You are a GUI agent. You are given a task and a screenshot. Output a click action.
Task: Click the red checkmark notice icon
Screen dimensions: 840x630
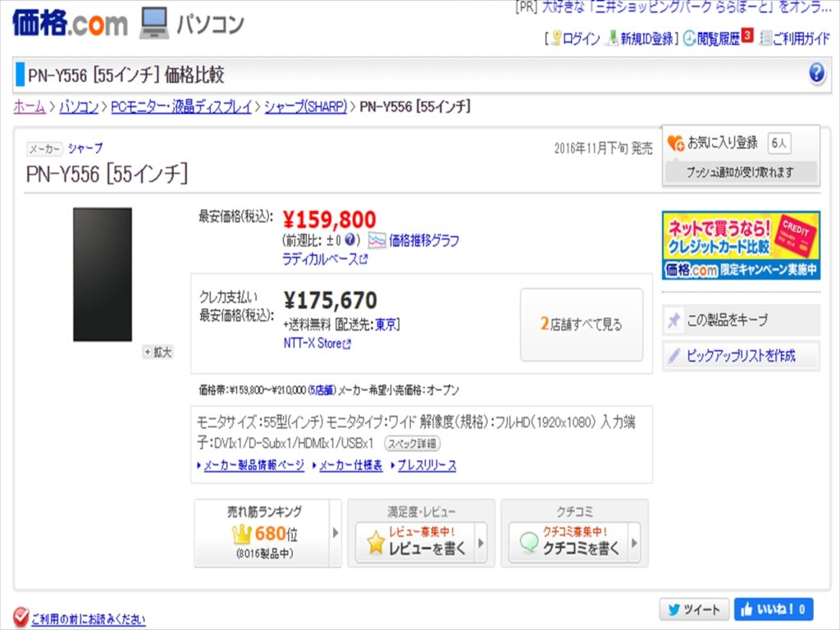[21, 618]
